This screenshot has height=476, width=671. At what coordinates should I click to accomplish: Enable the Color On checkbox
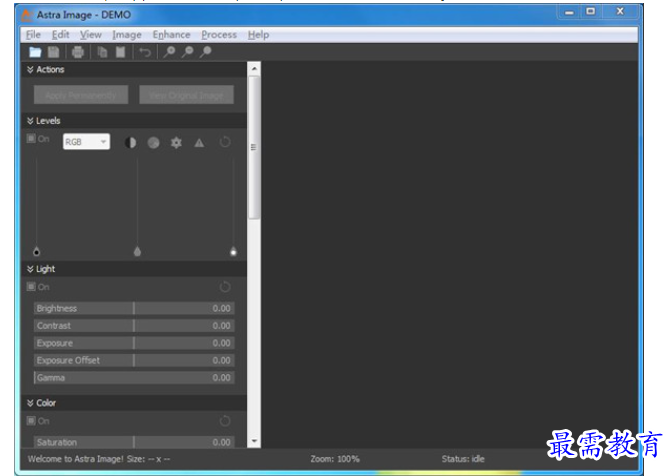click(31, 421)
